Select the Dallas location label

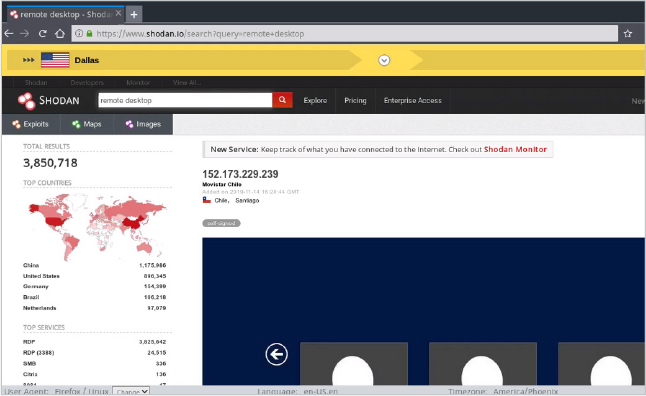87,60
